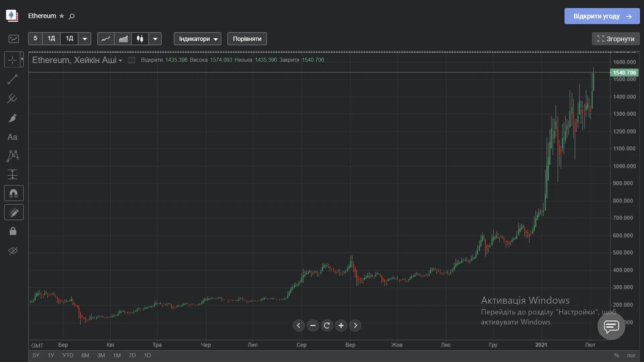This screenshot has height=362, width=644.
Task: Switch to line chart type
Action: [106, 39]
